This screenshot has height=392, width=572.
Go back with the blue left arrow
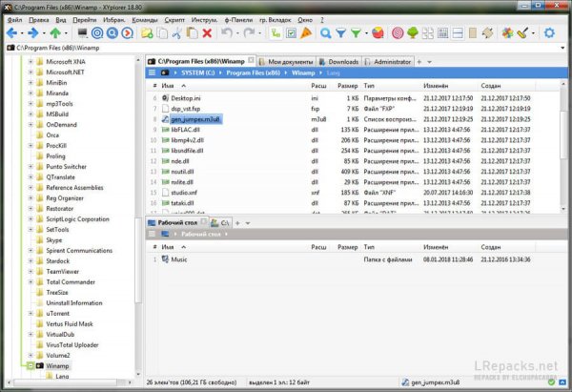click(x=11, y=33)
